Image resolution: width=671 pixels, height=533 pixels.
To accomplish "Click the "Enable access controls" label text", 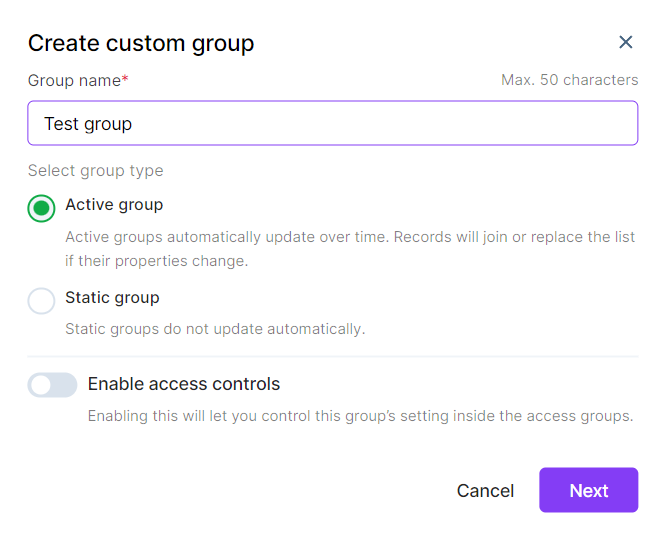I will tap(184, 384).
